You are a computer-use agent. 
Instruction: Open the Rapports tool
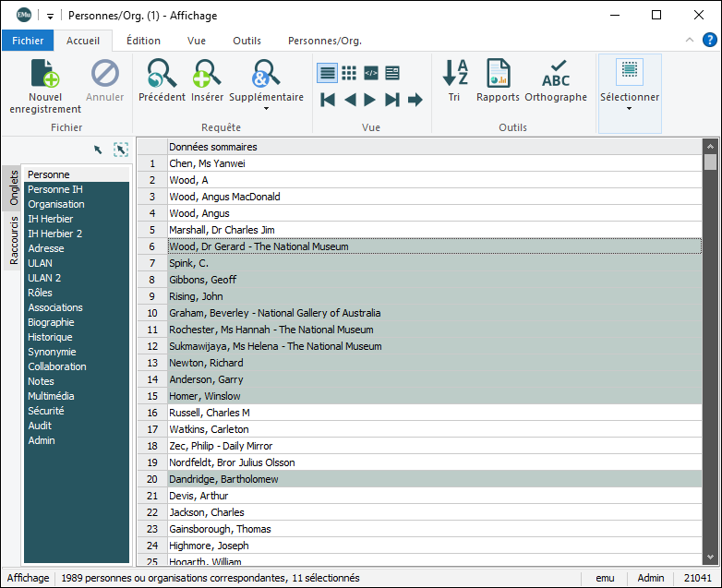coord(498,74)
